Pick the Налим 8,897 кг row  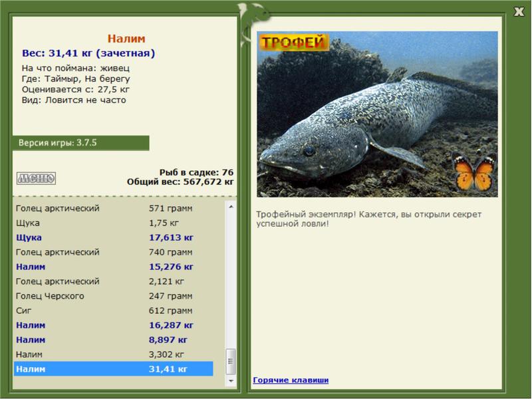point(114,340)
